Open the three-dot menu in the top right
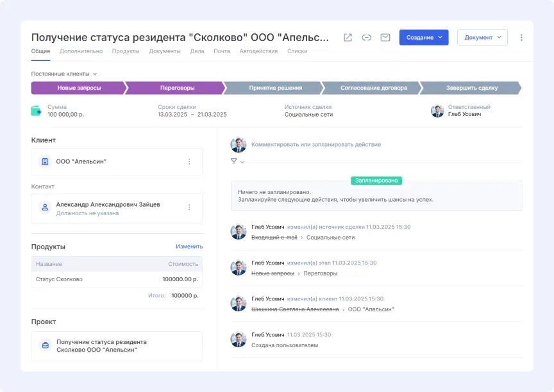The image size is (554, 392). (521, 37)
